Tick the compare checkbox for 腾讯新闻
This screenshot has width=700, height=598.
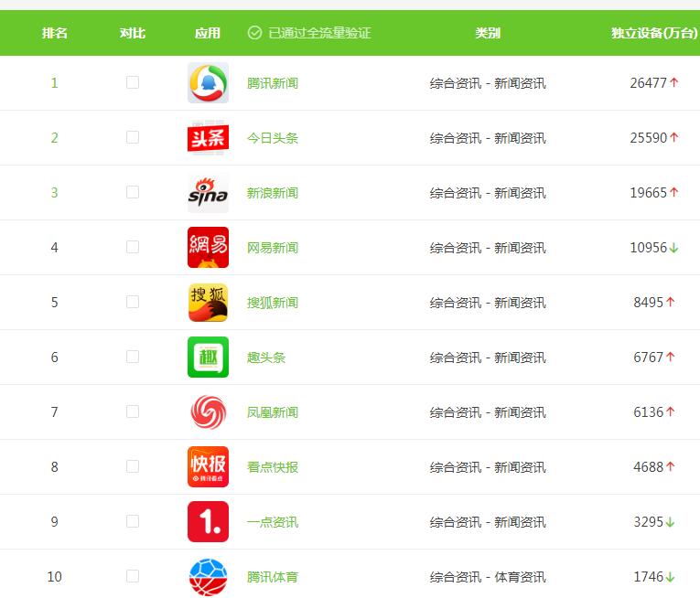133,82
